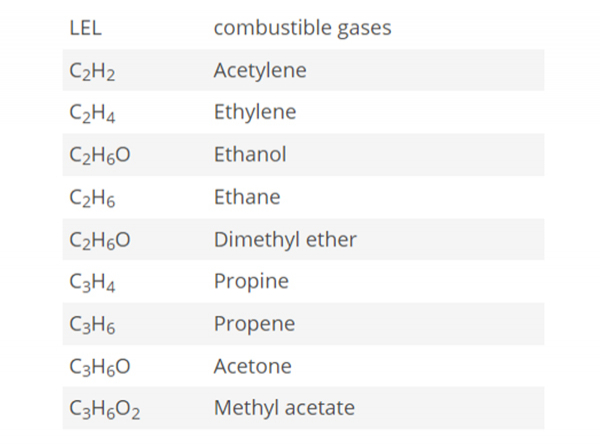Click the combustible gases header text
600x445 pixels.
pos(302,28)
